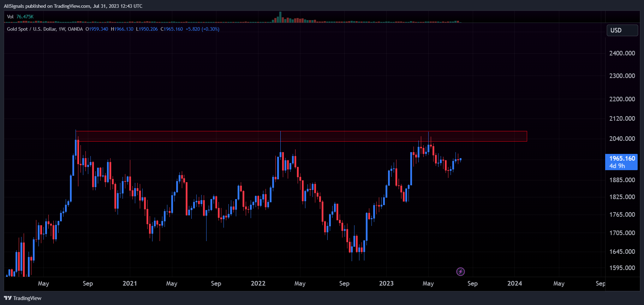Click the AliSignals published on TradingView.com header
The height and width of the screenshot is (305, 644).
pos(73,6)
